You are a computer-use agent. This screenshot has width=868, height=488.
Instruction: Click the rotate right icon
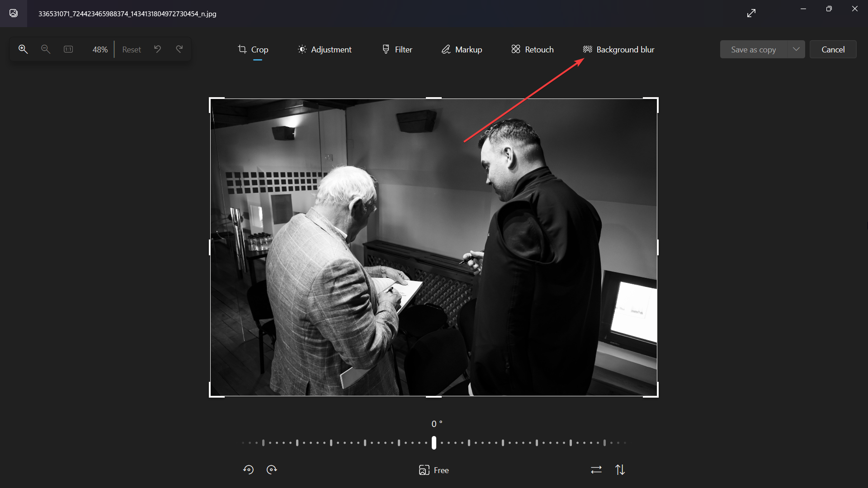[272, 469]
